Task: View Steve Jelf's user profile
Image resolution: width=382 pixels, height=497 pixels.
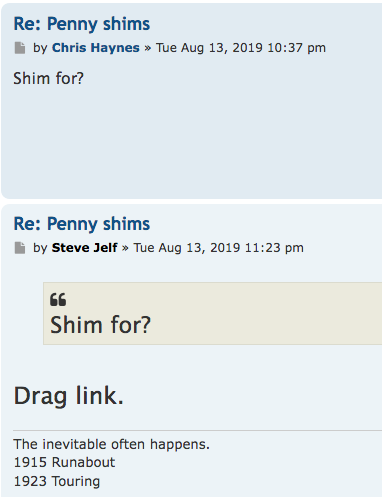Action: pyautogui.click(x=84, y=248)
